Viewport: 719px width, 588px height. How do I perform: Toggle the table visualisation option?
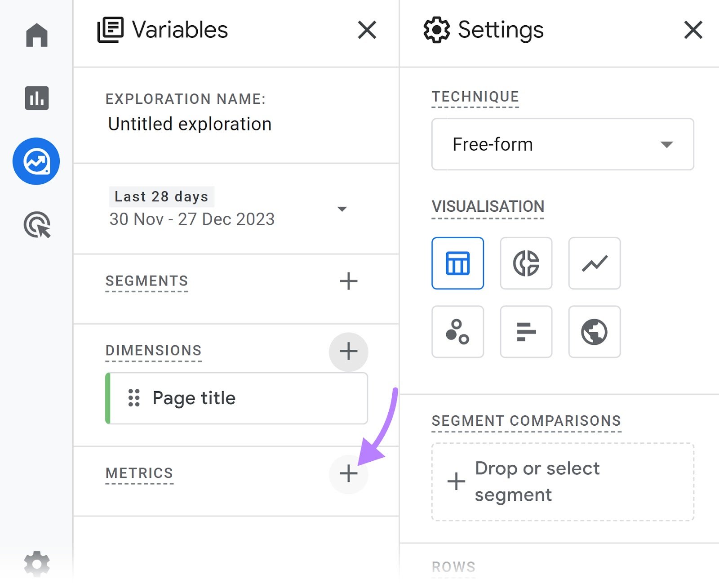457,263
